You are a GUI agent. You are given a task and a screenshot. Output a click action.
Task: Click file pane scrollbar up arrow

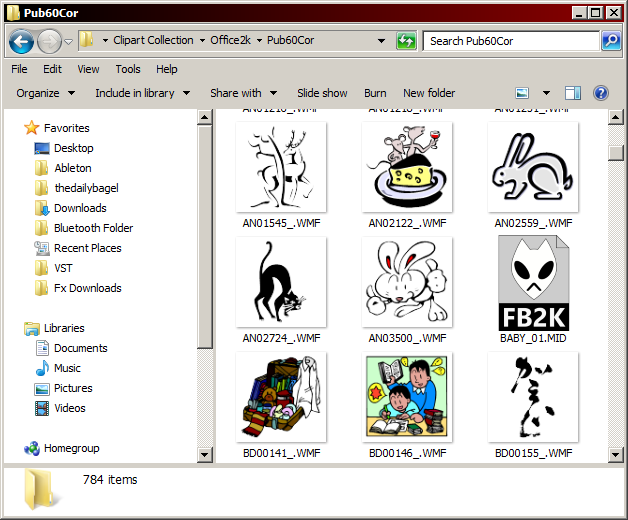tap(615, 117)
